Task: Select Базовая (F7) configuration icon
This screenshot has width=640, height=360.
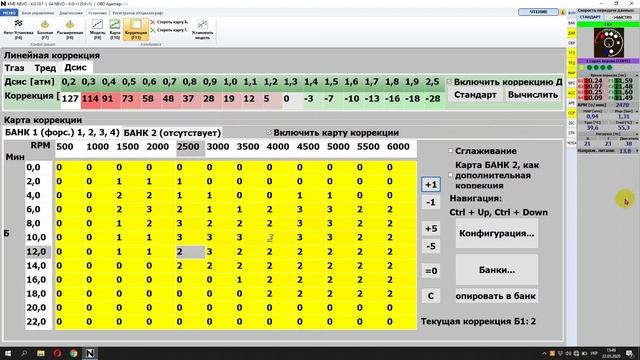Action: coord(45,29)
